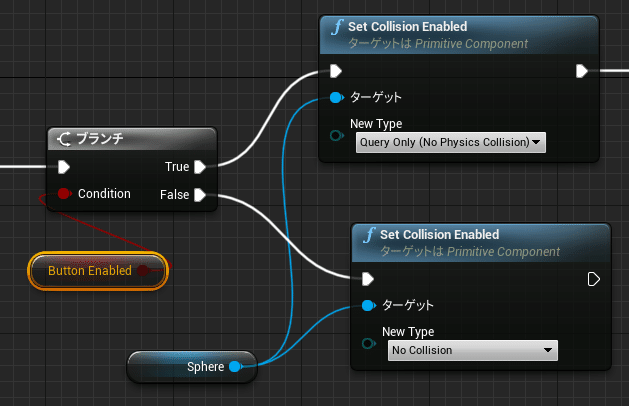Click the New Type pin beside No Collision
Screen dimensions: 629x406
click(x=368, y=344)
